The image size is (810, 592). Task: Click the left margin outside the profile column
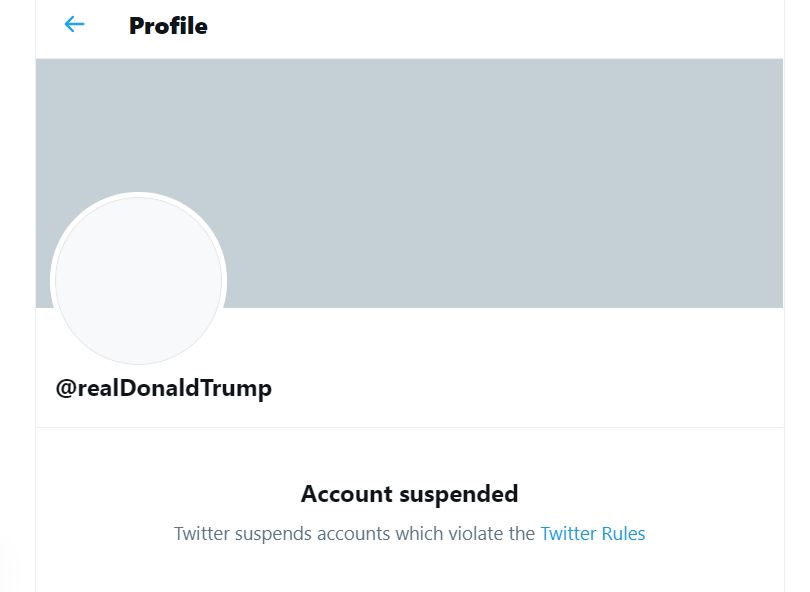(17, 300)
